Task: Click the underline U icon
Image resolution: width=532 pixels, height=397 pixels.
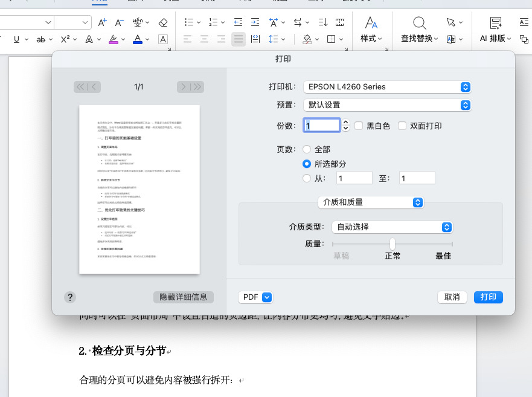Action: (x=16, y=39)
